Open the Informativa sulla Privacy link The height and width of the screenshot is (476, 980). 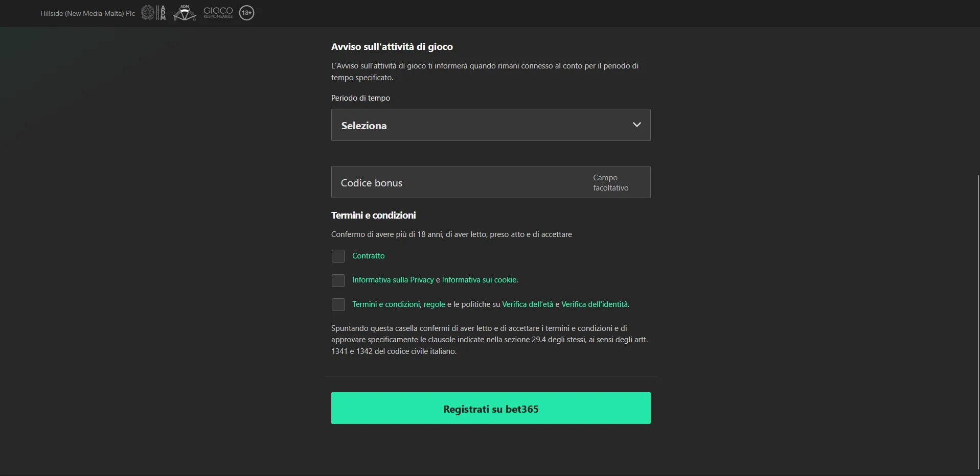(x=393, y=280)
